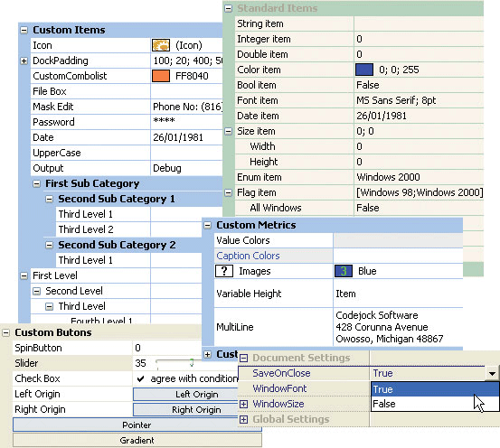Collapse Second Sub Category 1
The image size is (500, 448).
[x=49, y=200]
